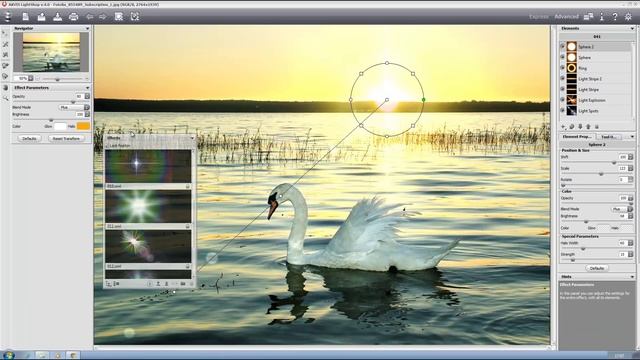Click the duplicate element icon
Viewport: 640px width, 360px height.
coord(572,127)
